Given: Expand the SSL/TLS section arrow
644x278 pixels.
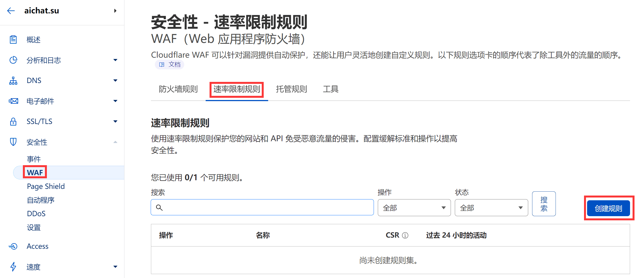Looking at the screenshot, I should [x=115, y=121].
